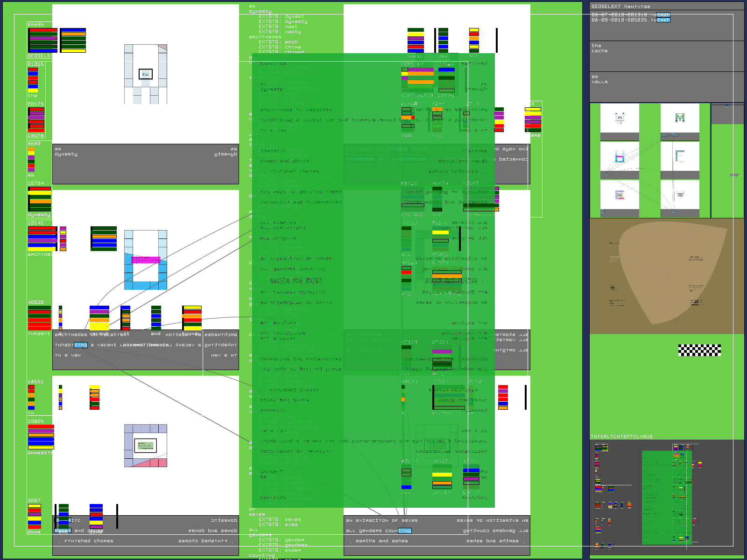Click the black-and-white checkerboard swatch
Image resolution: width=747 pixels, height=560 pixels.
click(x=699, y=350)
